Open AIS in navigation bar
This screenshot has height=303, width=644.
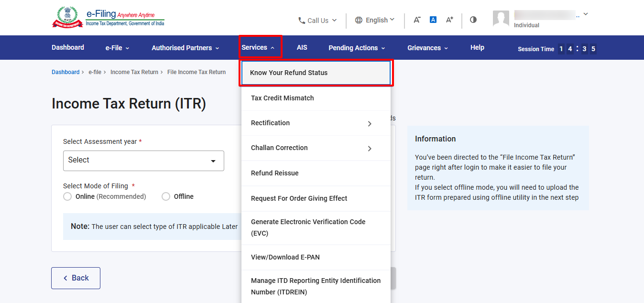[x=302, y=47]
